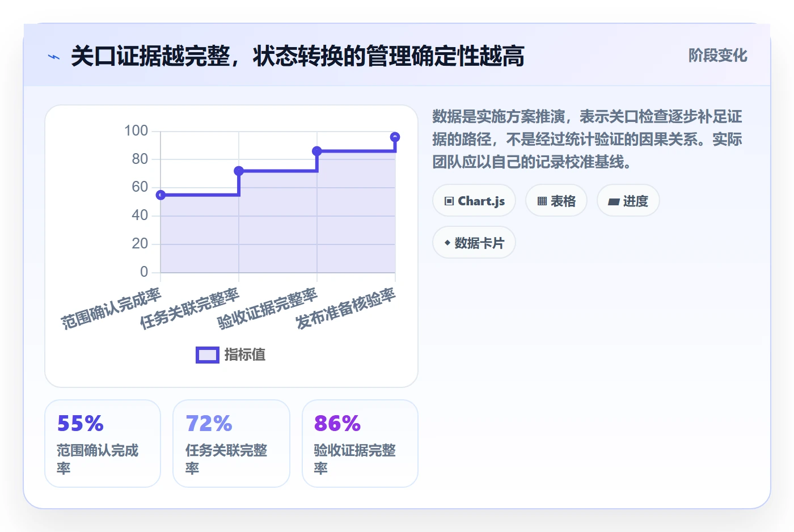Screen dimensions: 794x532
Task: Click the 数据卡片 tag chip
Action: tap(474, 243)
